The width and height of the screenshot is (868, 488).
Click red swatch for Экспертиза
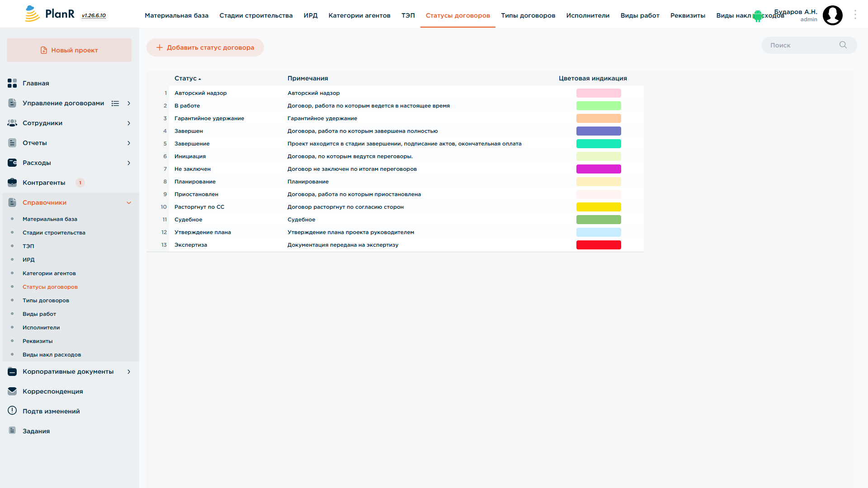point(599,245)
